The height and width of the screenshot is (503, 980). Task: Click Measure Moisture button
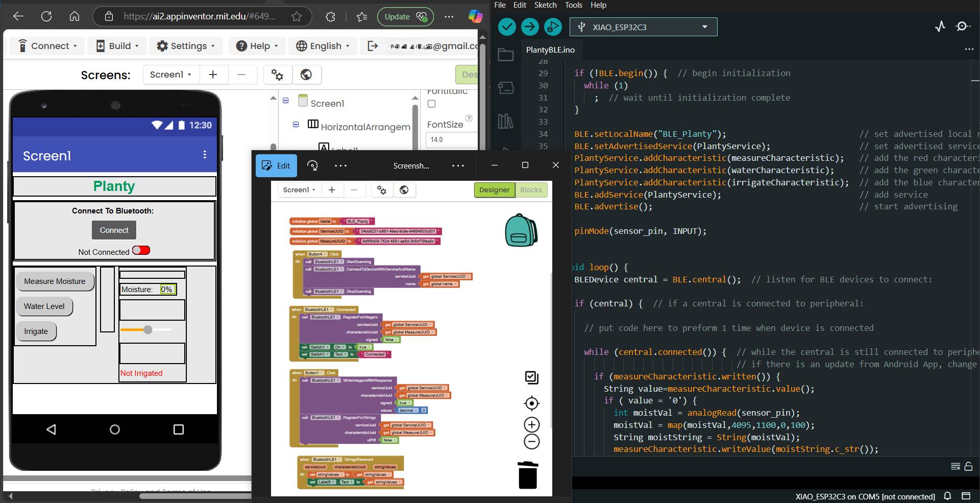pyautogui.click(x=55, y=281)
